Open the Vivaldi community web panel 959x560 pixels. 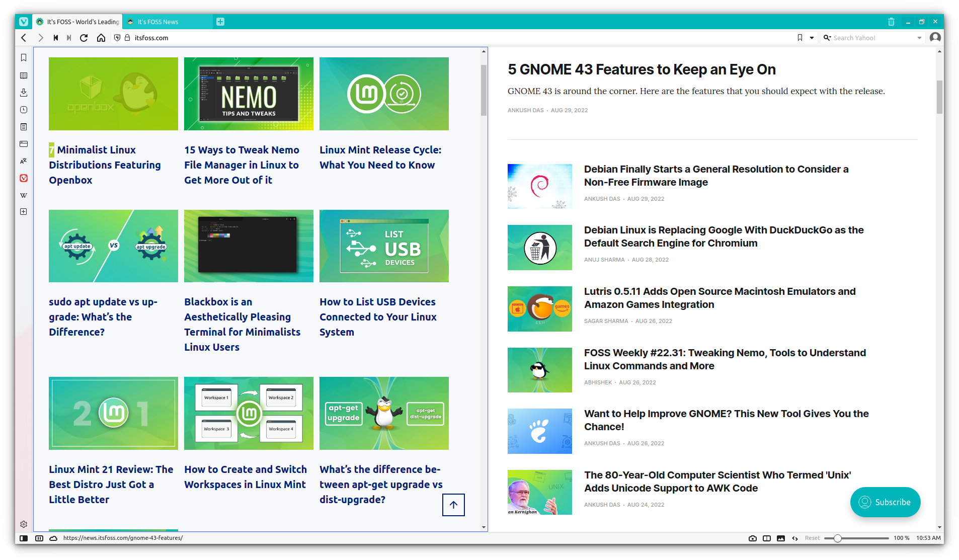pyautogui.click(x=24, y=178)
